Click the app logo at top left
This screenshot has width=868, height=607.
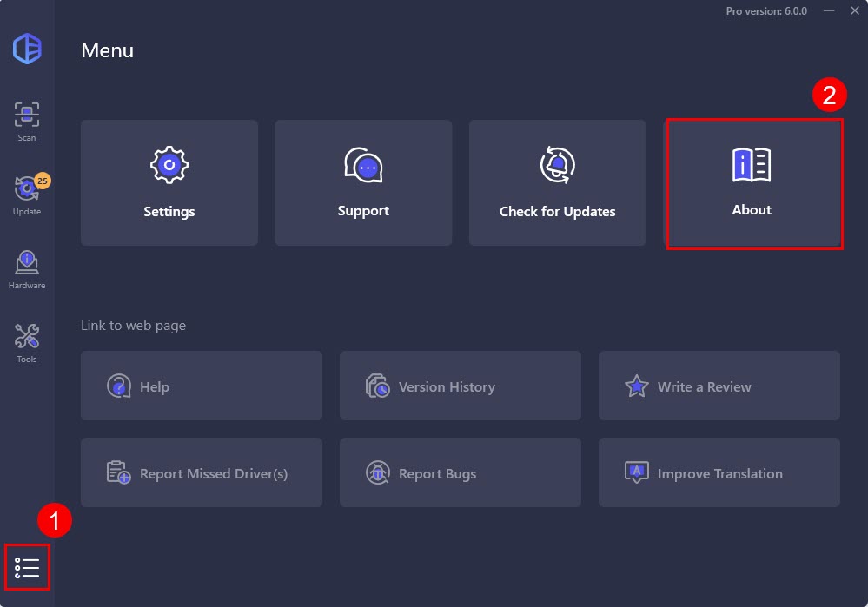click(27, 49)
